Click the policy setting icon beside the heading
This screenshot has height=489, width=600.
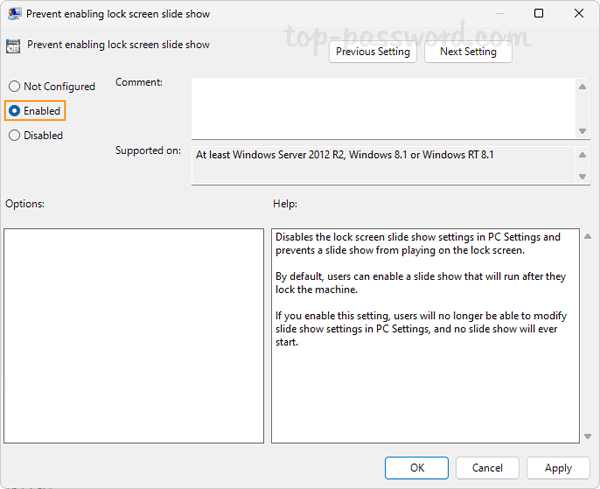click(13, 46)
